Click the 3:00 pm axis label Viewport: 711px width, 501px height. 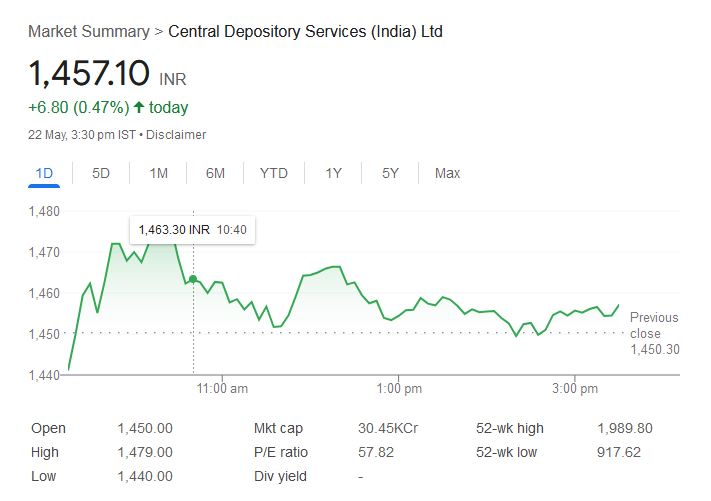pos(575,389)
